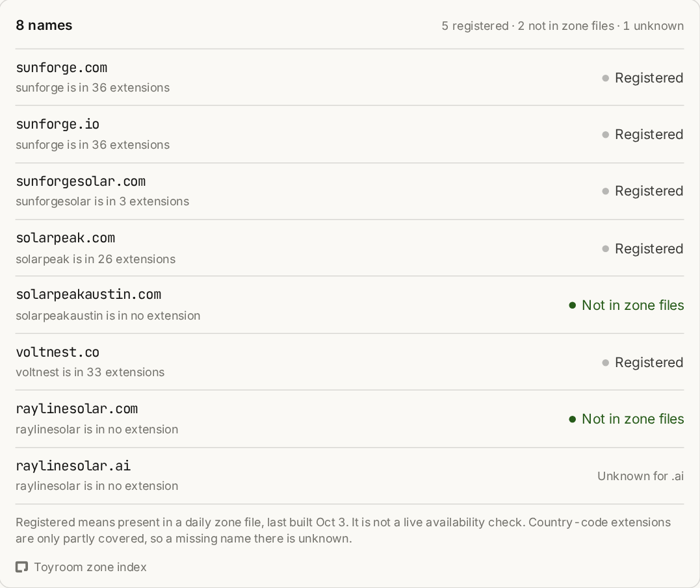700x588 pixels.
Task: Click the Toyroom zone index icon
Action: 22,567
